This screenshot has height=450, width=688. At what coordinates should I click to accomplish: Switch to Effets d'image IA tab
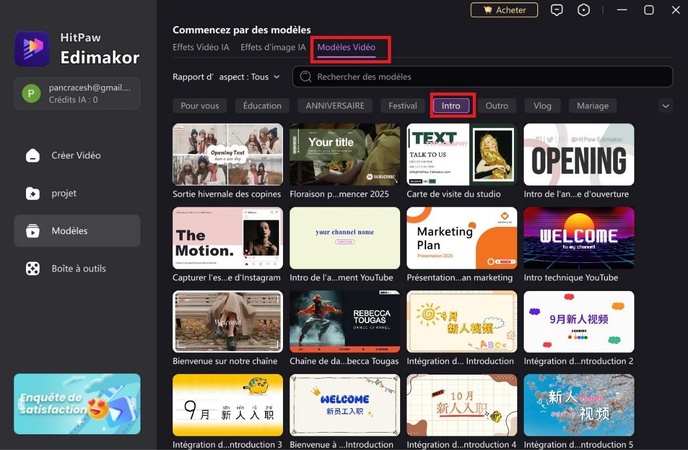click(x=273, y=47)
